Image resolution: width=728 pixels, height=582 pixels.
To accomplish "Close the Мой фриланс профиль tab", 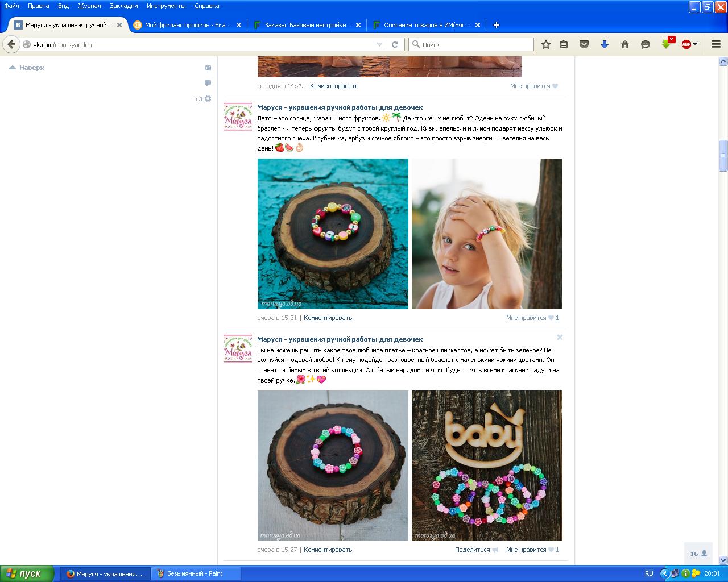I will pyautogui.click(x=239, y=25).
